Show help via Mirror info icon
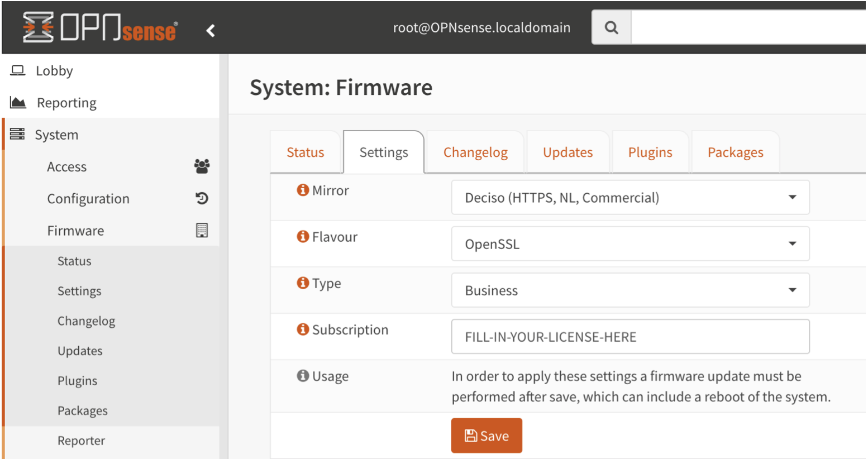 pos(303,190)
